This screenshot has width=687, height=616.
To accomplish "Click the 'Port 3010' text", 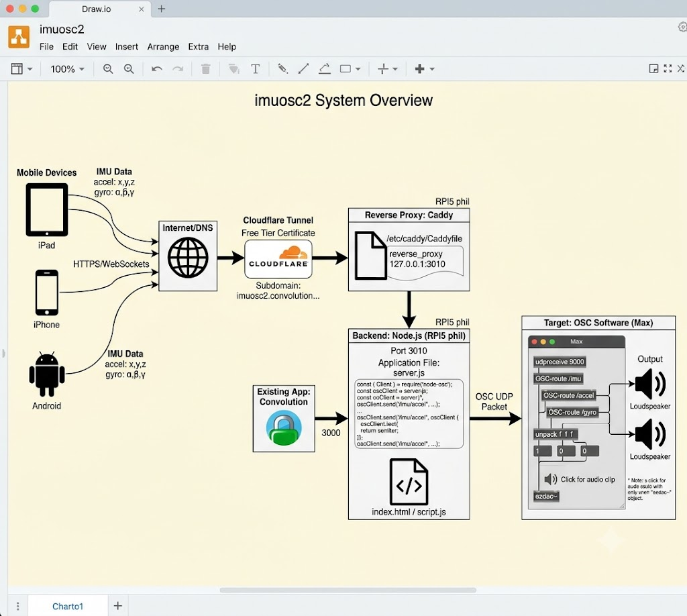I will 409,350.
